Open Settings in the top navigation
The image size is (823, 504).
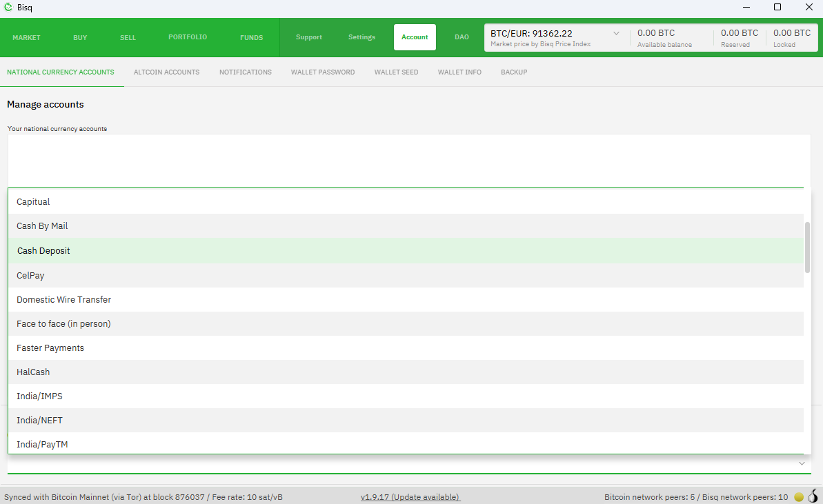click(361, 37)
